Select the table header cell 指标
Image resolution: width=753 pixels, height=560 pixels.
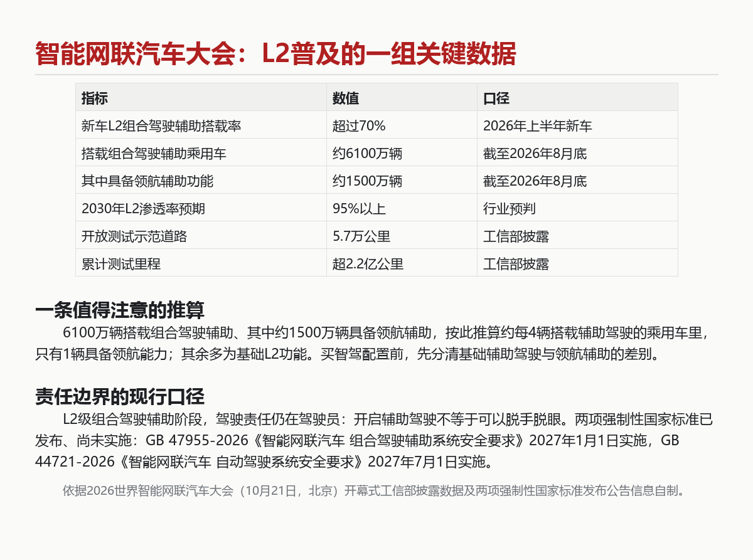pos(201,97)
